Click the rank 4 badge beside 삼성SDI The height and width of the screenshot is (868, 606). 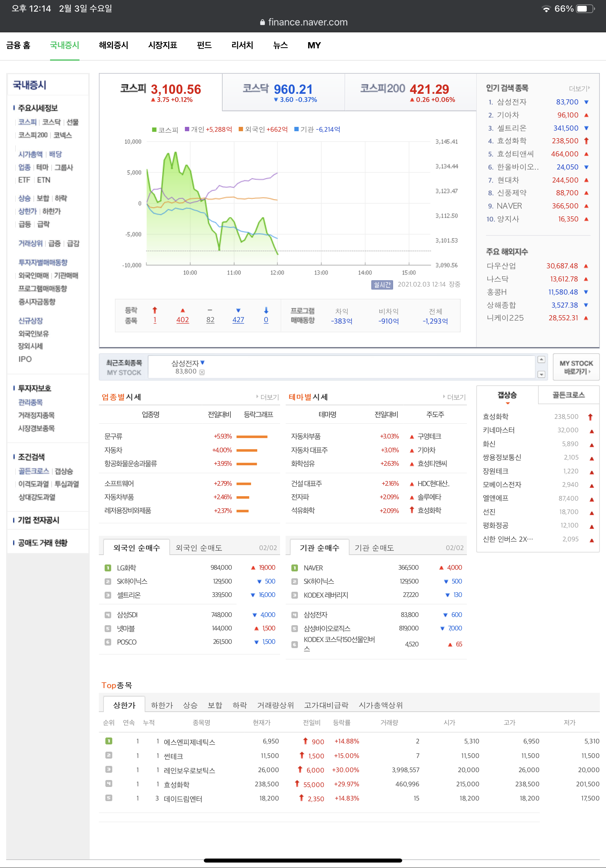(108, 615)
